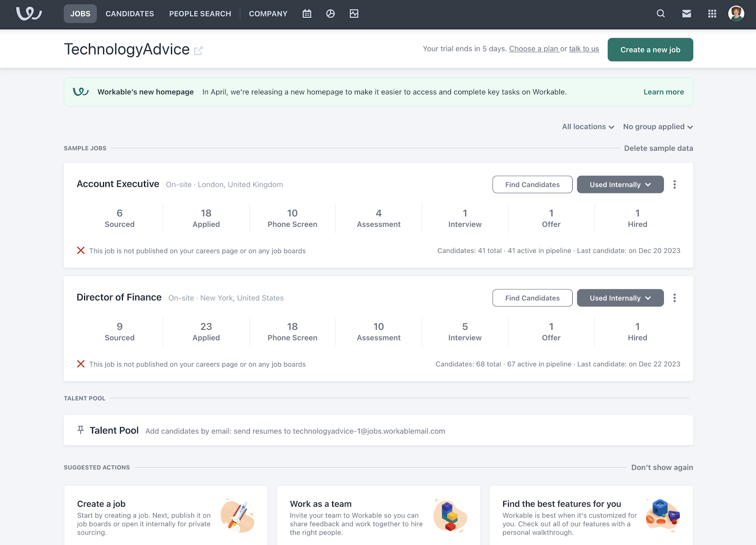Click Learn more in the homepage banner
The image size is (756, 545).
(x=664, y=92)
